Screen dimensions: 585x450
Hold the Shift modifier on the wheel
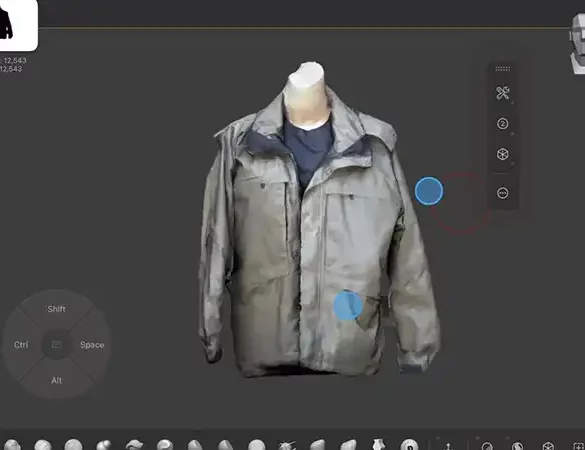pos(56,309)
